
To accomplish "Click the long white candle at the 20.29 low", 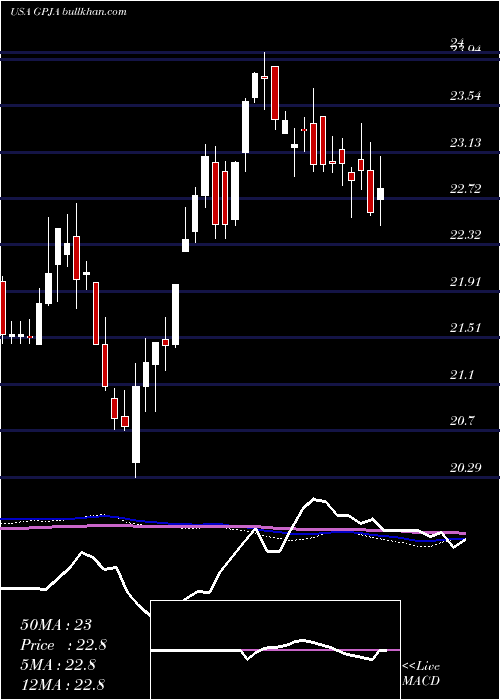I will point(135,424).
